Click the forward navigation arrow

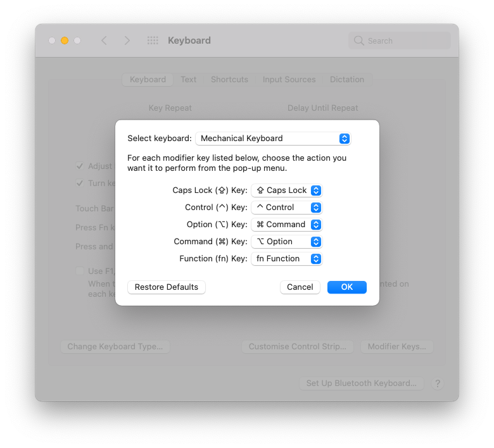pyautogui.click(x=127, y=40)
